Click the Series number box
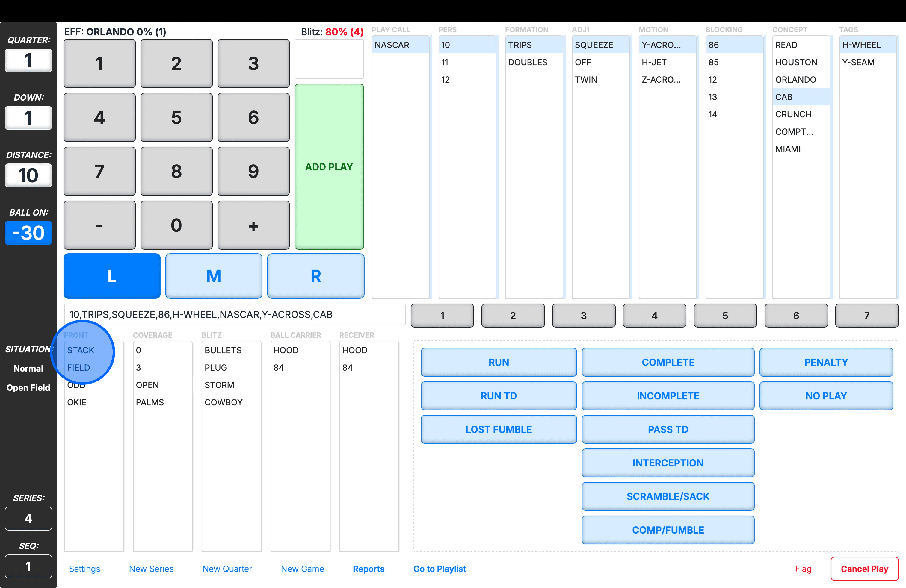The width and height of the screenshot is (906, 588). click(x=28, y=519)
